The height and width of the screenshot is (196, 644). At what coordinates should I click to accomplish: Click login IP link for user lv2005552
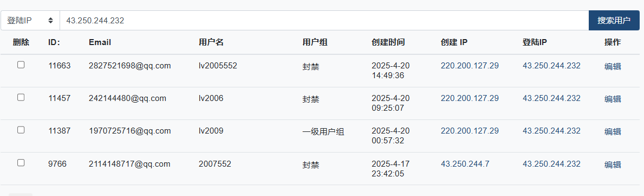tap(551, 66)
